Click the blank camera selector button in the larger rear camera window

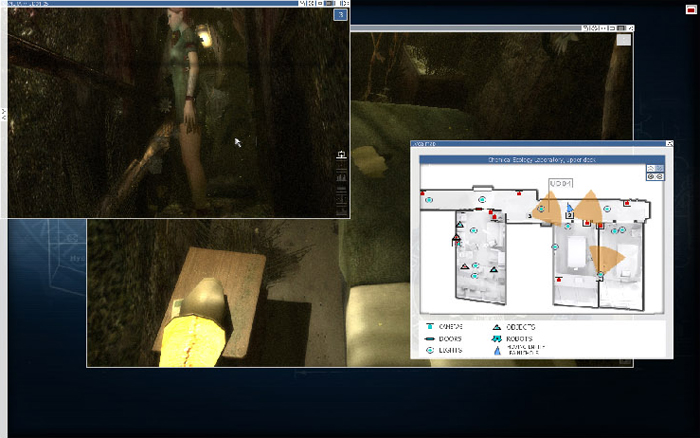(x=624, y=40)
